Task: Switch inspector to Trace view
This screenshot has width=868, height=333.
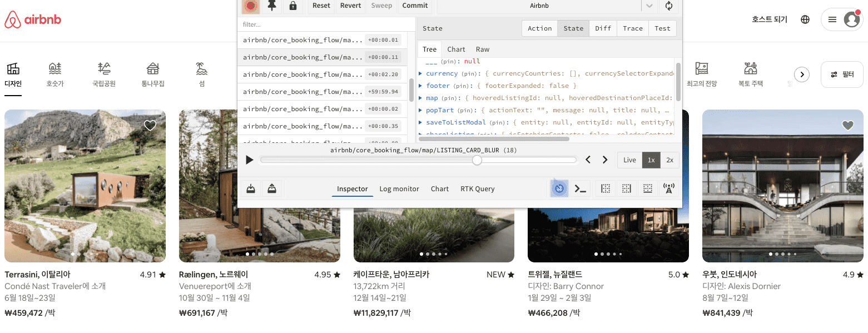Action: tap(633, 28)
